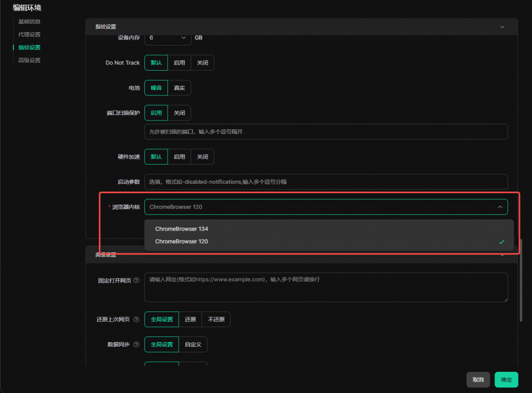Set 硬件加速 to 关闭
The image size is (532, 393).
[x=202, y=157]
